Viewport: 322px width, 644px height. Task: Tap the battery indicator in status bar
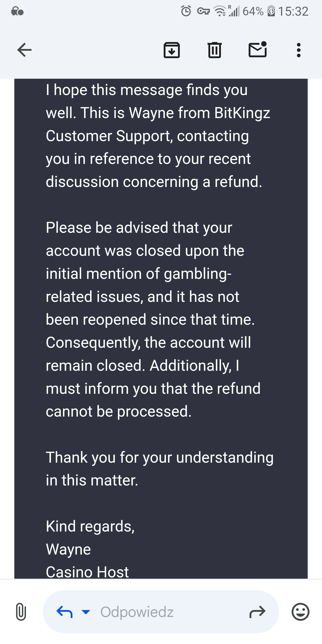[x=271, y=11]
